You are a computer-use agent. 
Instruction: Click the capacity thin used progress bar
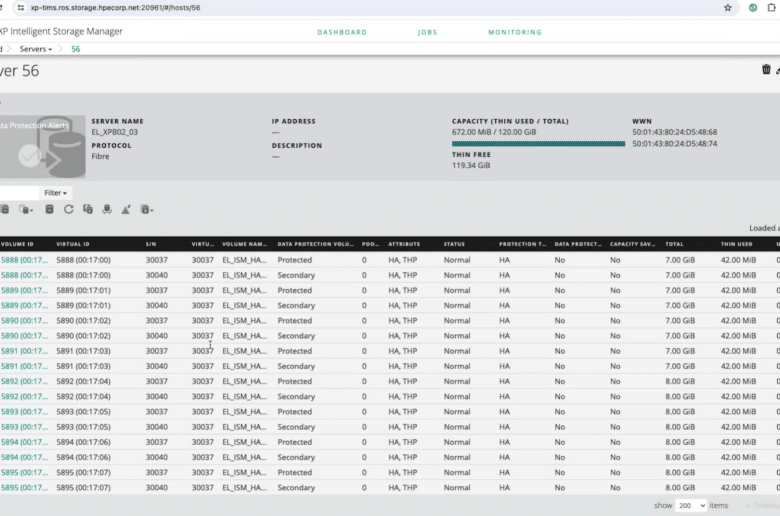538,144
